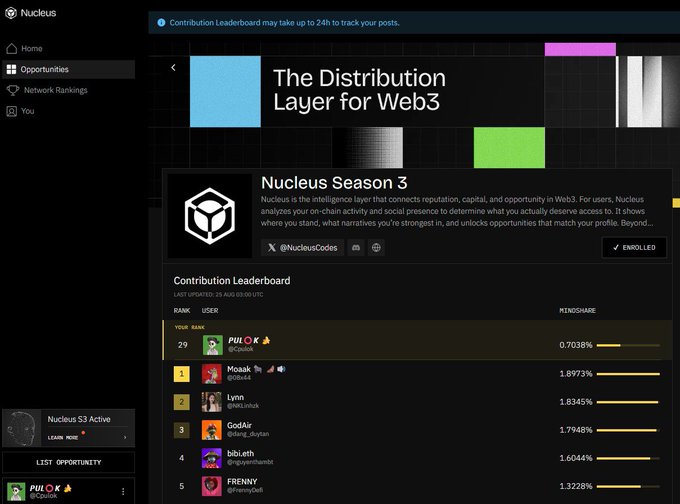
Task: Select the name bibi.eth
Action: 240,454
